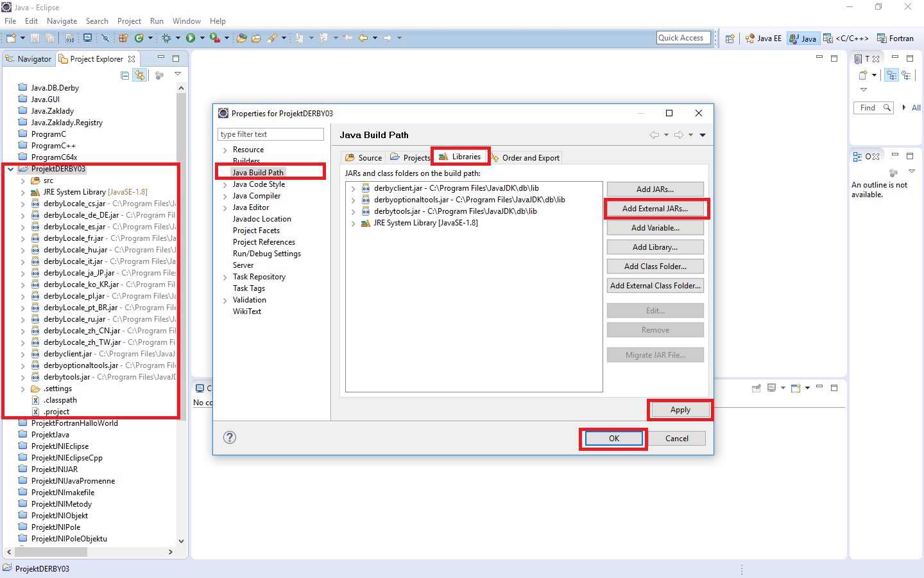Select Java Build Path in properties tree
The image size is (924, 578).
tap(258, 173)
